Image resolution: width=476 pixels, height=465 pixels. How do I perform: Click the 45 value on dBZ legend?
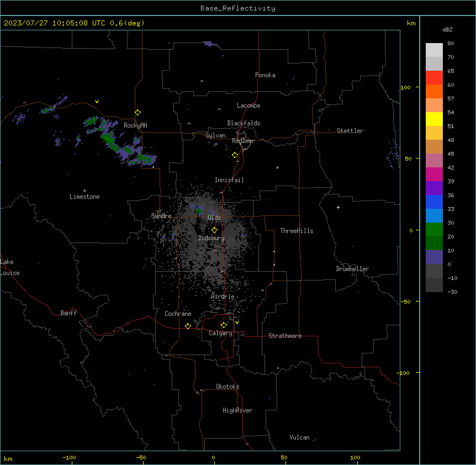tap(451, 154)
